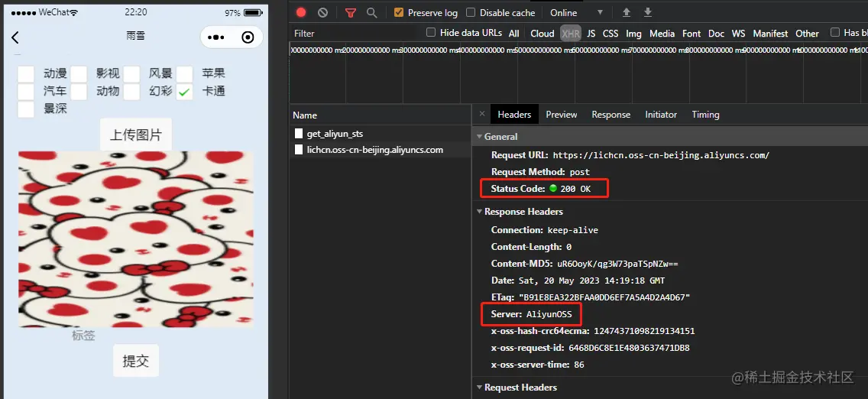Click the battery indicator in simulator status bar
Viewport: 868px width, 399px height.
(253, 12)
